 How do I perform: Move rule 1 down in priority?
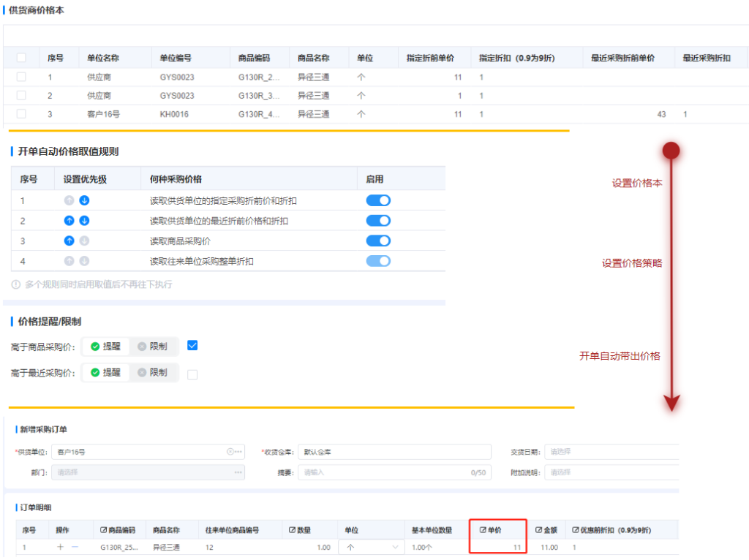pyautogui.click(x=84, y=200)
